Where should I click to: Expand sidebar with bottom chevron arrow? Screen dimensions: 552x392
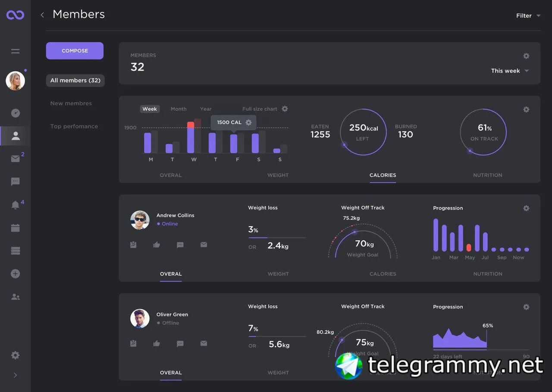15,375
